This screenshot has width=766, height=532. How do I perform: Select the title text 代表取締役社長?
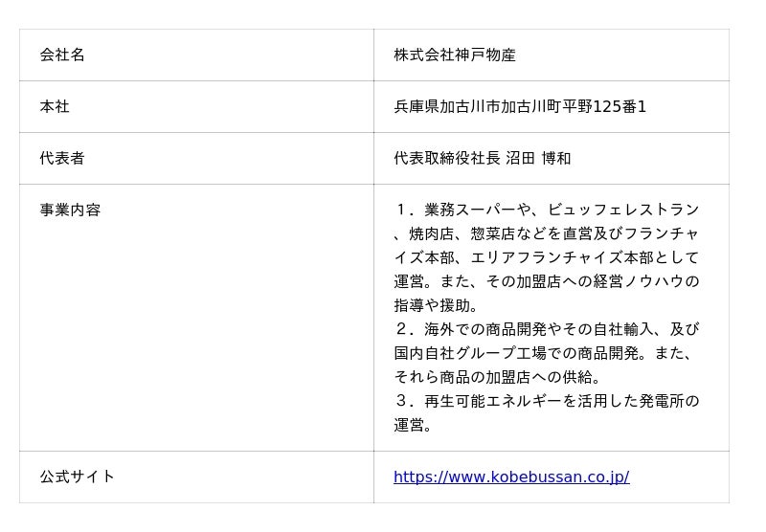(446, 158)
